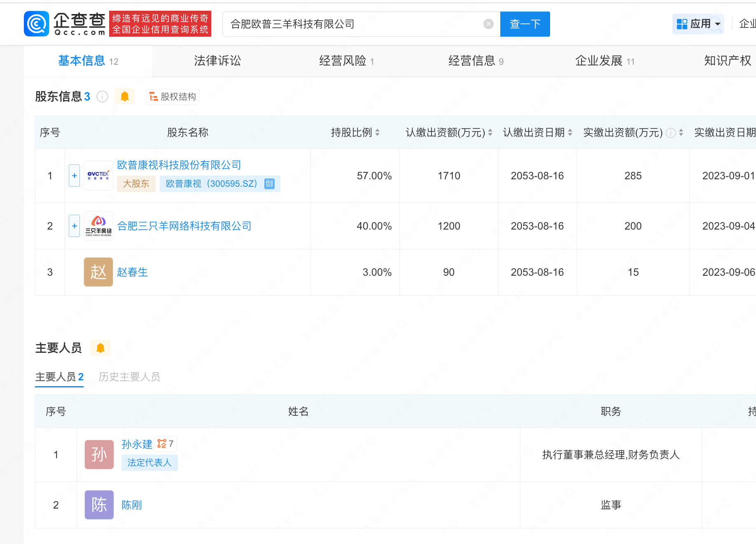Click the relation graph icon next to 孙永建
The width and height of the screenshot is (756, 544).
[x=162, y=444]
